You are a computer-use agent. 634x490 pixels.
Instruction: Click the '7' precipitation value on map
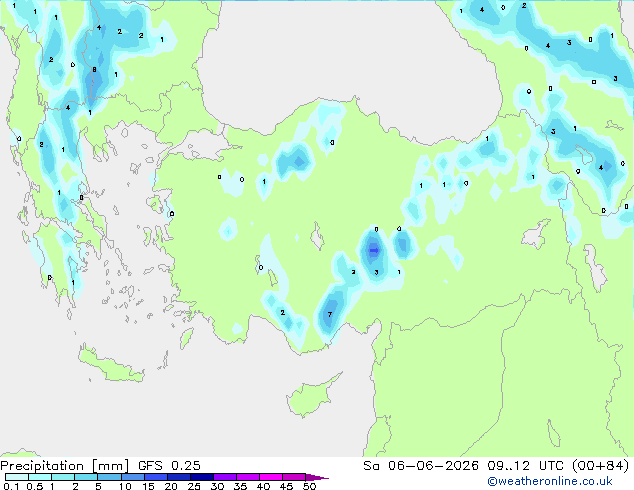click(330, 314)
